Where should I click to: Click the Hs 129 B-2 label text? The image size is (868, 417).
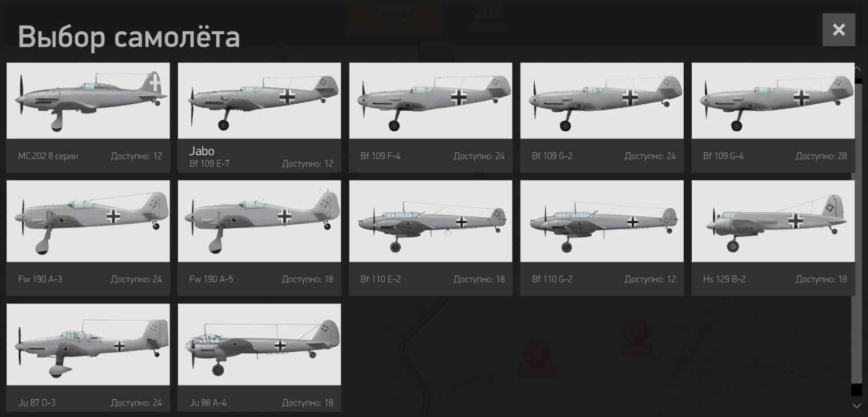coord(724,279)
